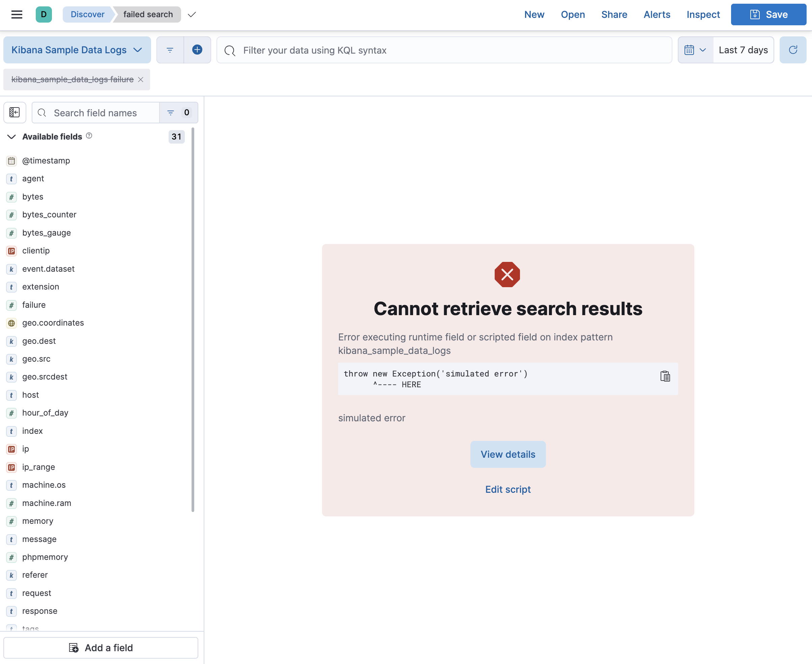Open the Discover menu item

click(x=88, y=14)
